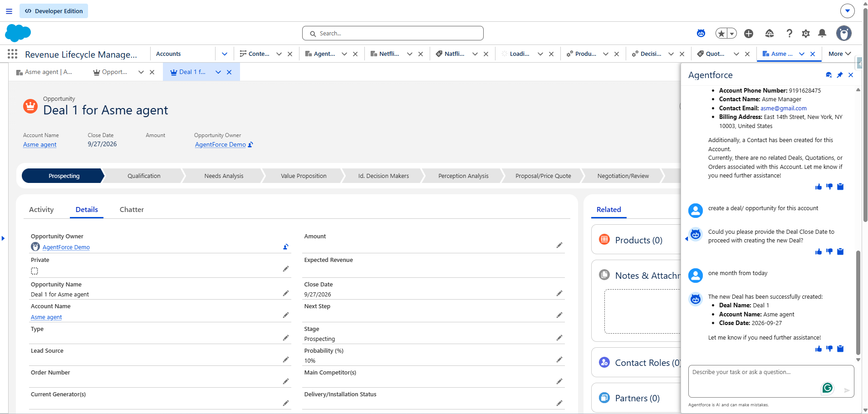Open the global create plus icon
The image size is (868, 414).
click(x=749, y=33)
